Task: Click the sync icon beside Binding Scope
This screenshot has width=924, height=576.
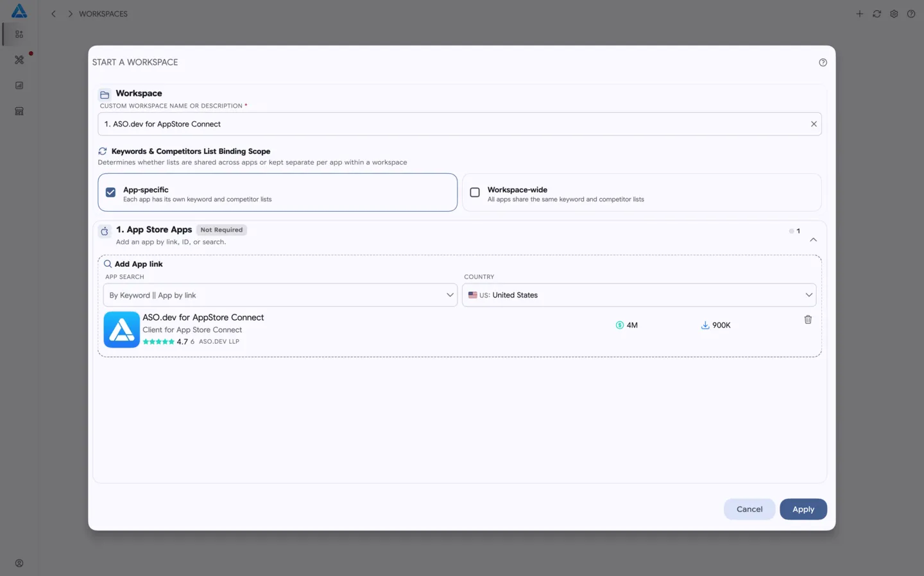Action: click(x=103, y=151)
